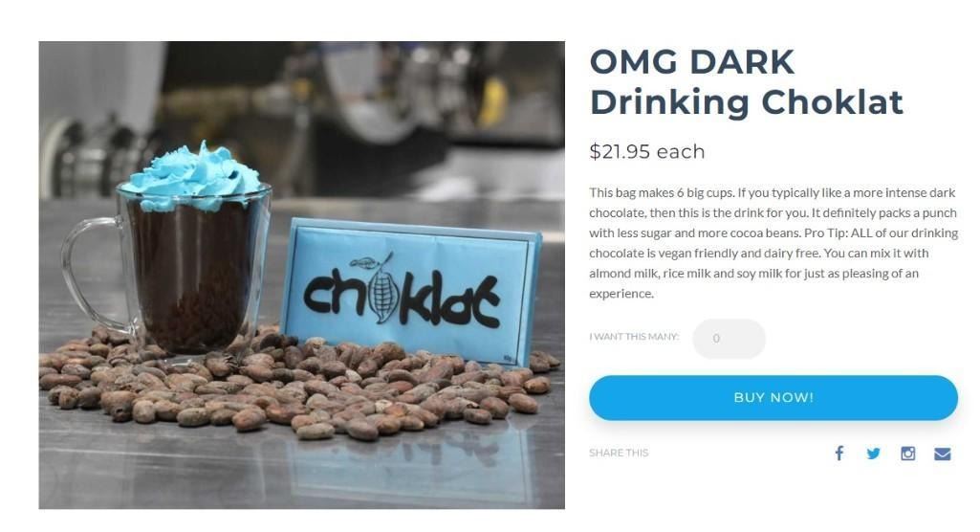980x532 pixels.
Task: Click the cacao pod icon in the Choklat logo
Action: point(382,289)
